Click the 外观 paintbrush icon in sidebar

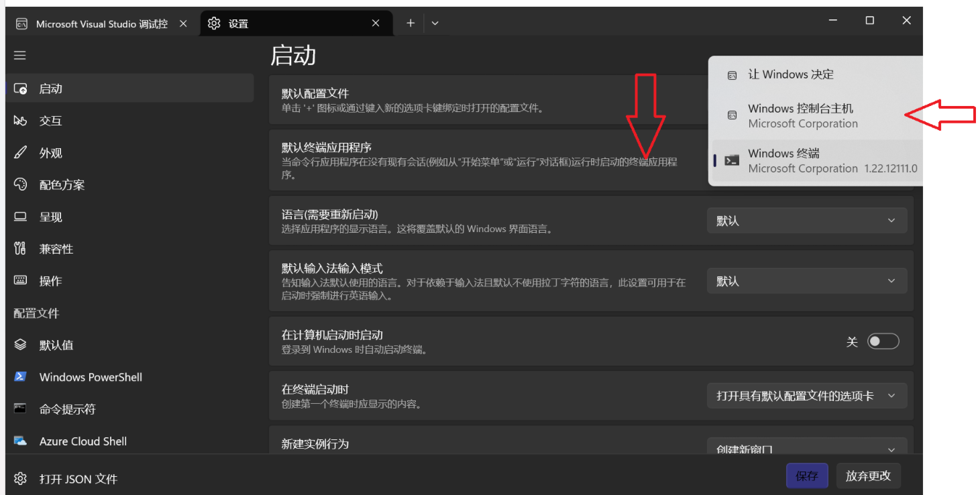coord(20,153)
